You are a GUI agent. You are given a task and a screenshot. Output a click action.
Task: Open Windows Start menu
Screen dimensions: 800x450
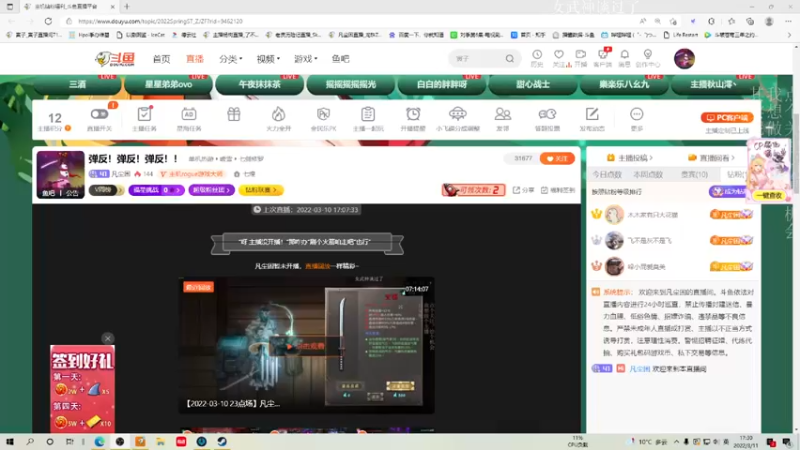tap(9, 442)
